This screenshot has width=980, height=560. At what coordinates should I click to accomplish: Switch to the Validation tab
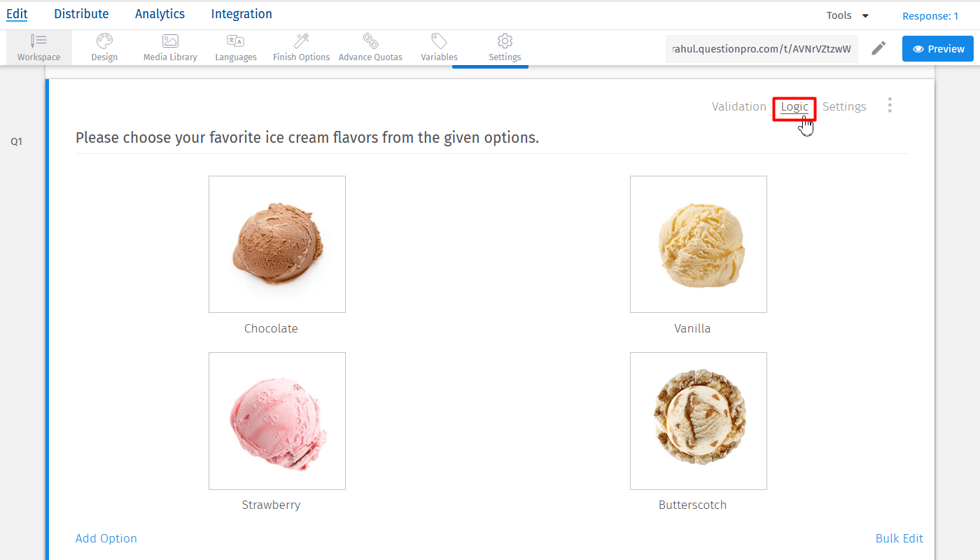(739, 106)
